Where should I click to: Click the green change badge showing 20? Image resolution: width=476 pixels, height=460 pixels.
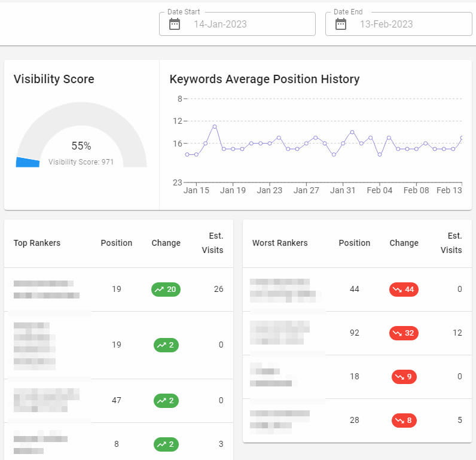[166, 290]
